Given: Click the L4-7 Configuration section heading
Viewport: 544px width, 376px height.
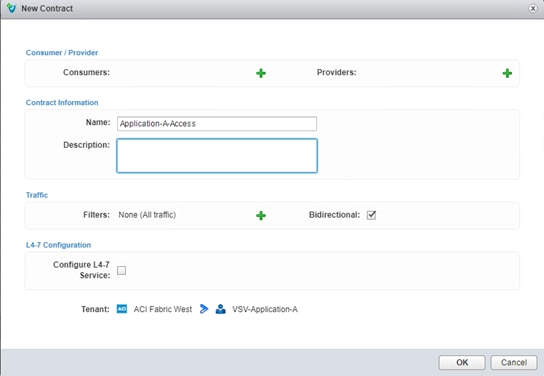Looking at the screenshot, I should point(58,245).
